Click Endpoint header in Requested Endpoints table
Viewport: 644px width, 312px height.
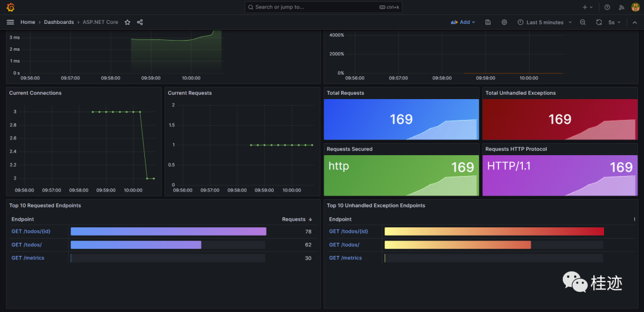(23, 219)
